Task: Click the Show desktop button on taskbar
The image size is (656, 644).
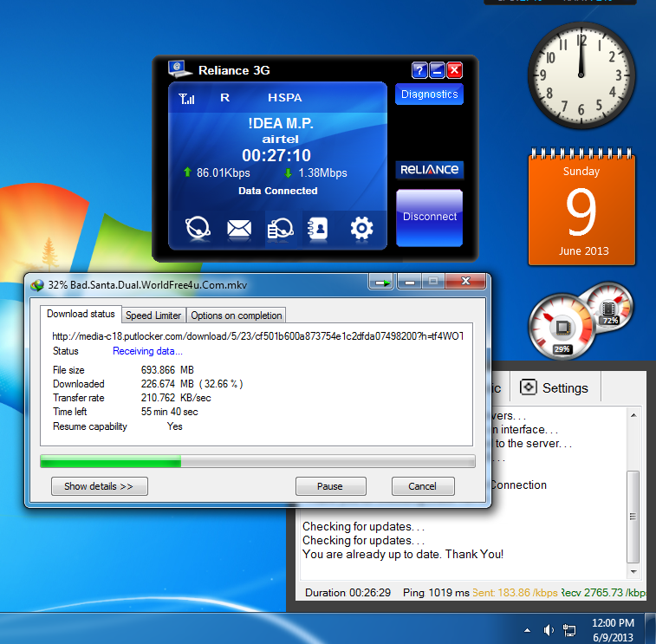Action: click(651, 628)
